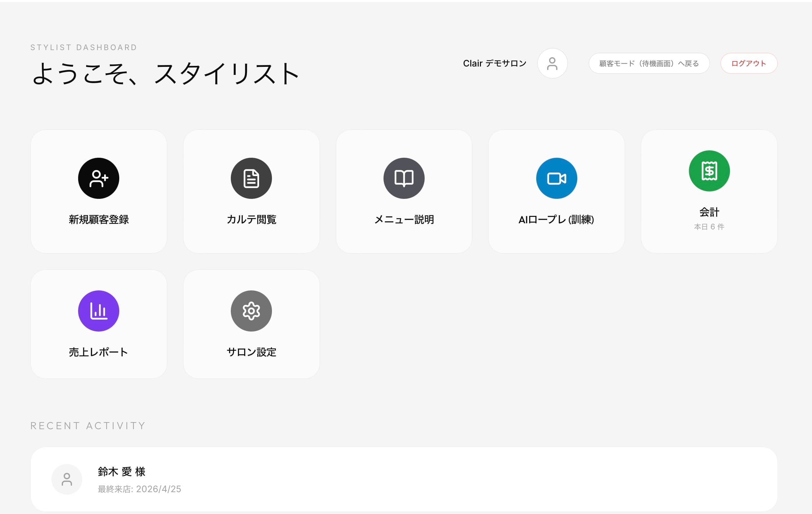
Task: Click the open book icon for メニュー説明
Action: [x=404, y=178]
